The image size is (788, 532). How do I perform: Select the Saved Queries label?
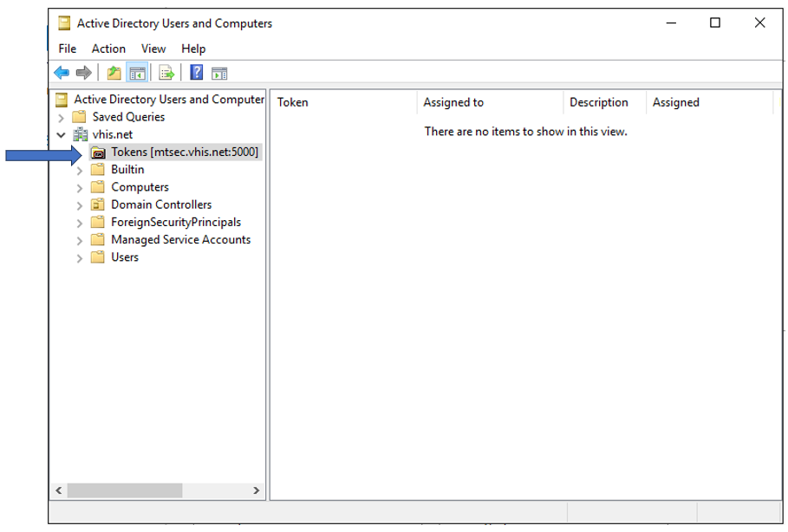[x=128, y=117]
